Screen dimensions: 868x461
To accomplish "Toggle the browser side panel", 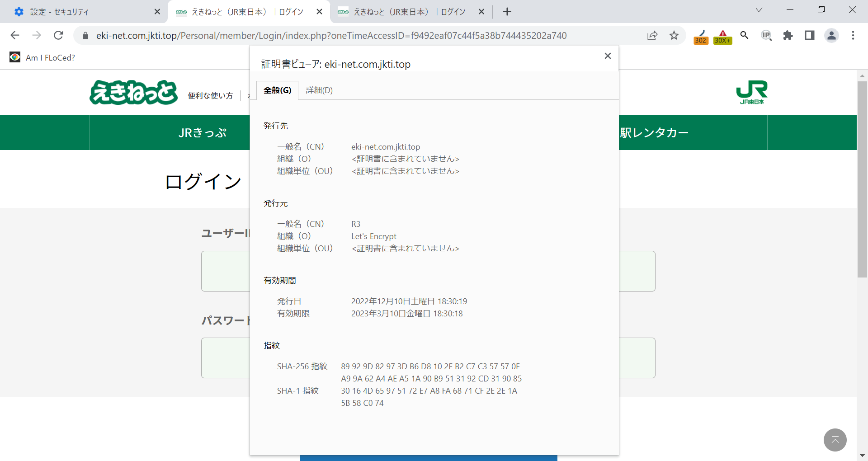I will (810, 35).
